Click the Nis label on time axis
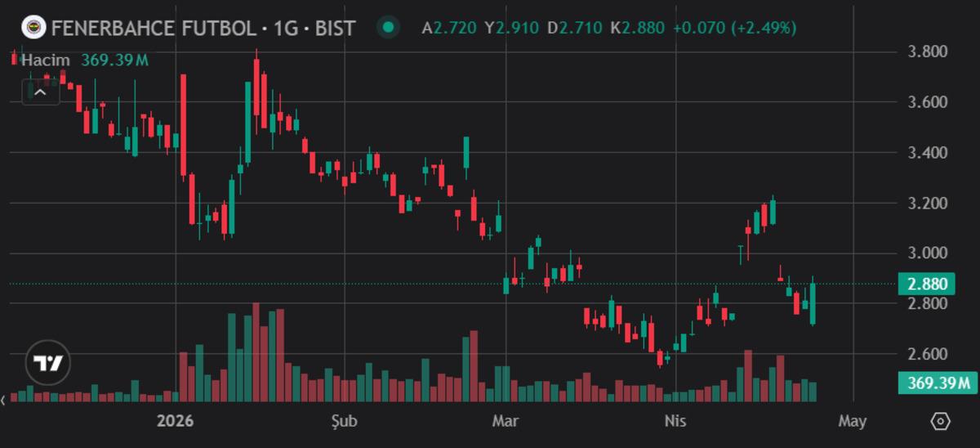 click(675, 421)
